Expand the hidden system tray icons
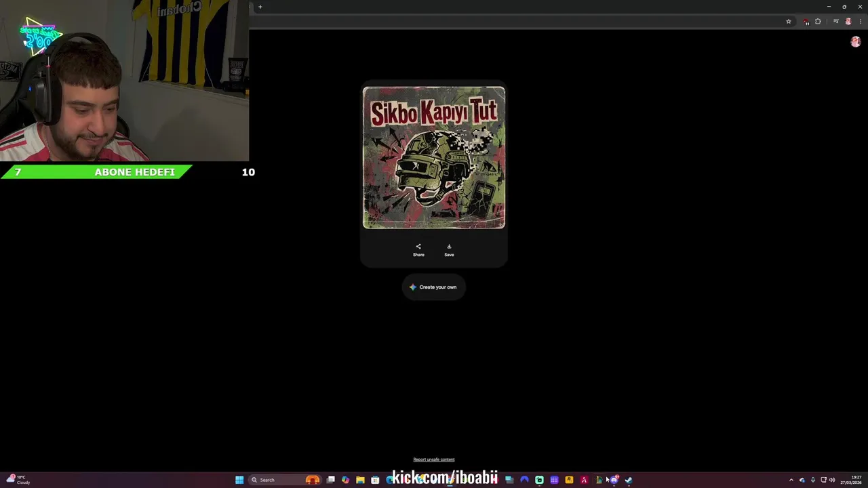Image resolution: width=868 pixels, height=488 pixels. tap(791, 480)
